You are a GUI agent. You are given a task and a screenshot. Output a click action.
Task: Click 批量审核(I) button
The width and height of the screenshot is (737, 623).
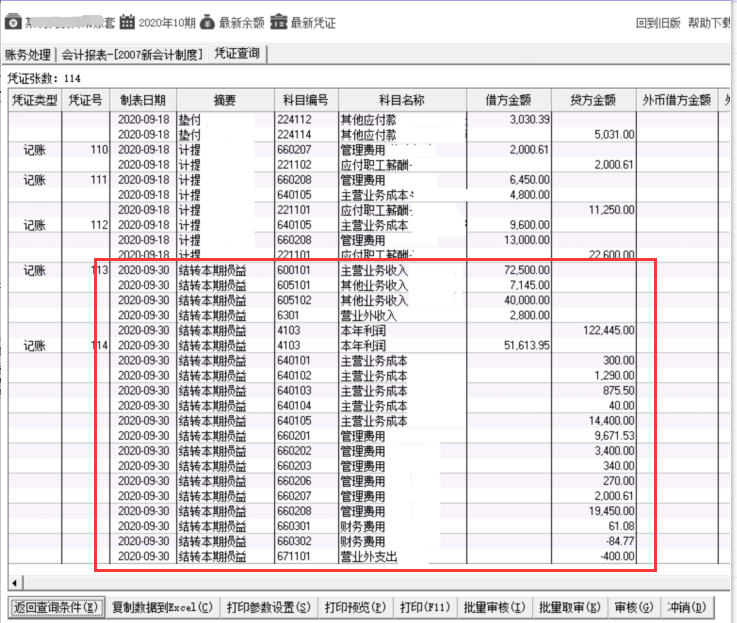(494, 607)
